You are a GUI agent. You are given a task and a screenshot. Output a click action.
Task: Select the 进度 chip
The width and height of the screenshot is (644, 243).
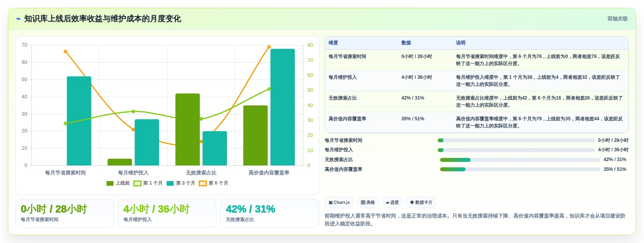(x=392, y=203)
